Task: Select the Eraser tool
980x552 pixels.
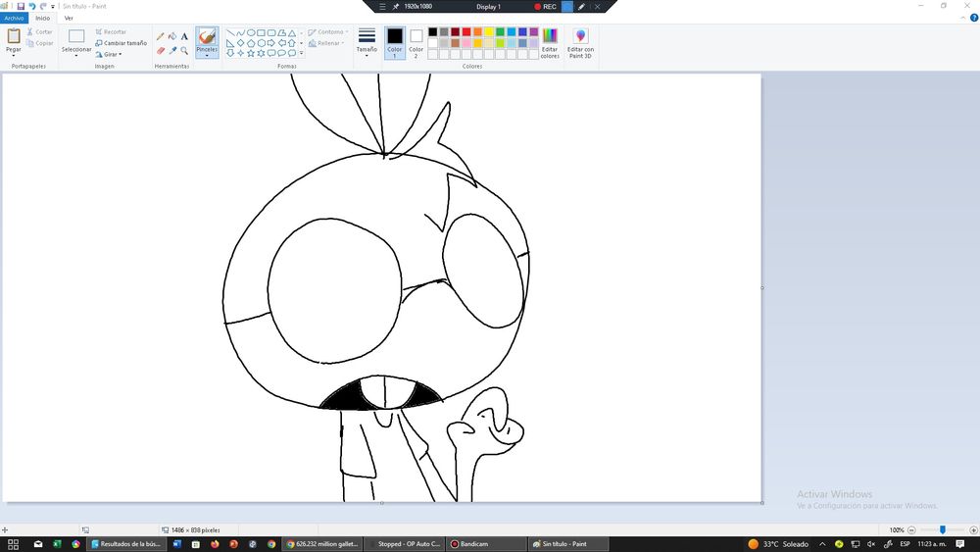Action: pyautogui.click(x=161, y=51)
